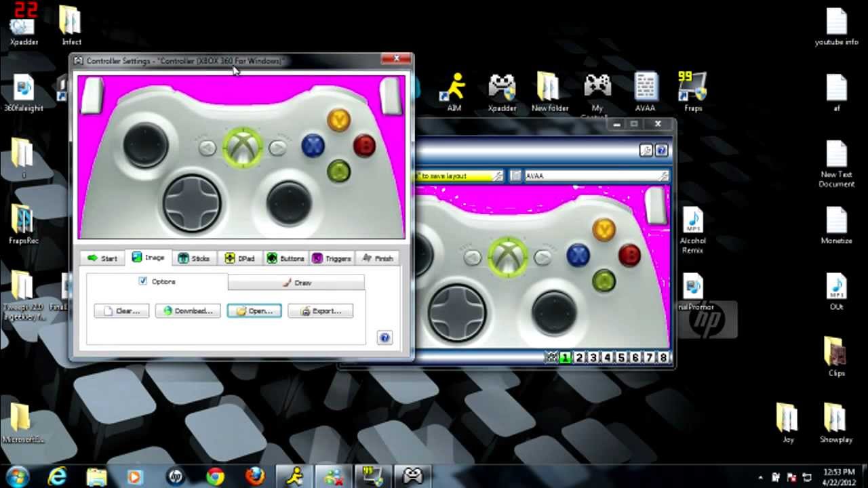The image size is (868, 488).
Task: Switch to the DPad tab
Action: [239, 258]
